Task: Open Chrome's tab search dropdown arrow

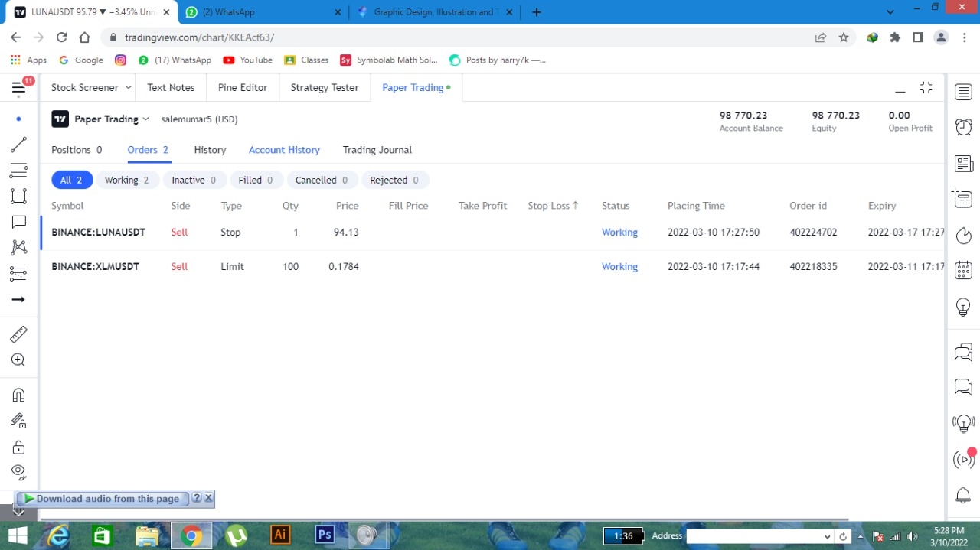Action: click(890, 12)
